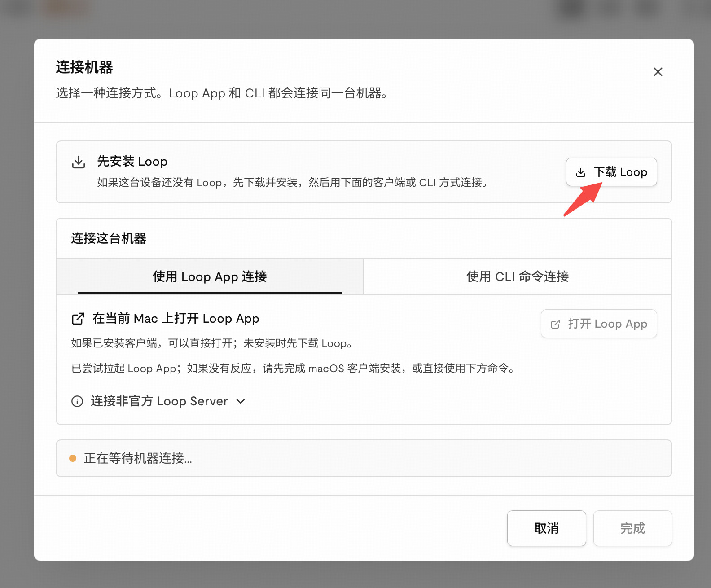Cancel the dialog with 取消

(x=547, y=528)
